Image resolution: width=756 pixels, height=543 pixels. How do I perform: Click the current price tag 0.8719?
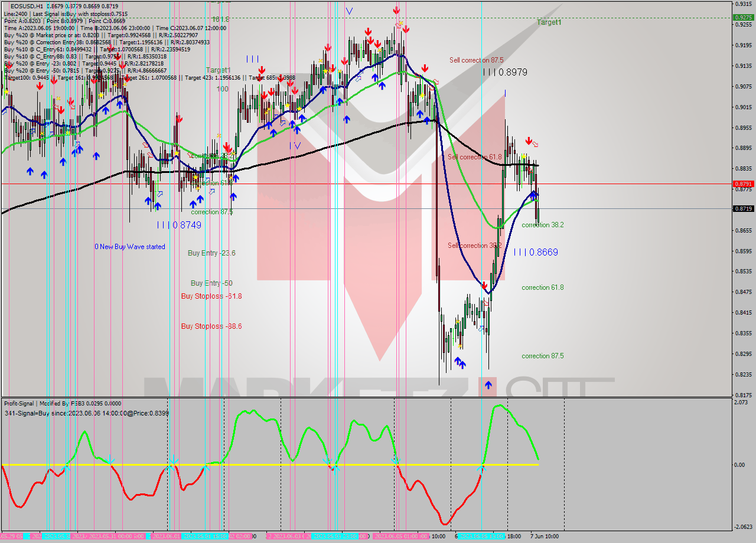[x=743, y=209]
